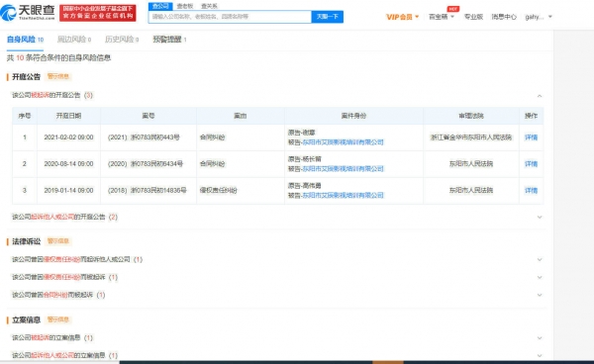
Task: Switch to the 周边风险 tab
Action: pos(74,40)
